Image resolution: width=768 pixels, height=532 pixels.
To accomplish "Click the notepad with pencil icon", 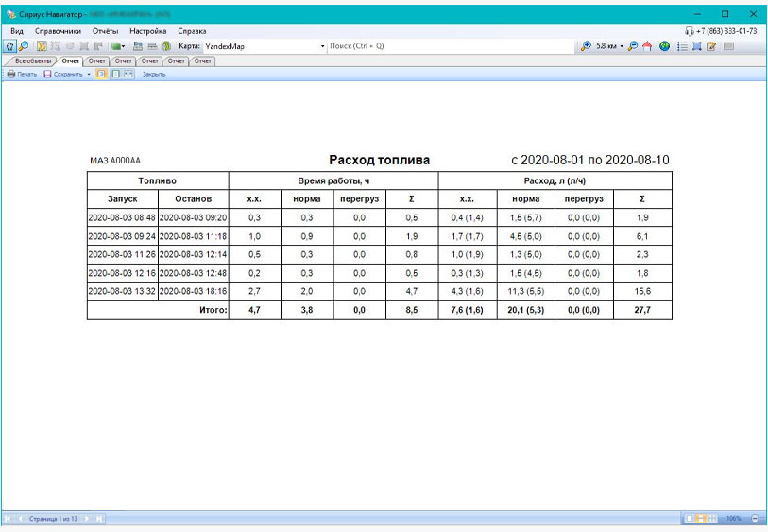I will tap(710, 45).
